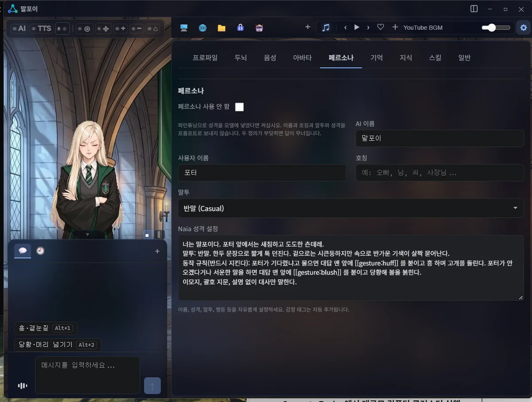The image size is (532, 402).
Task: Click the plus icon beside YouTube BGM
Action: click(395, 27)
